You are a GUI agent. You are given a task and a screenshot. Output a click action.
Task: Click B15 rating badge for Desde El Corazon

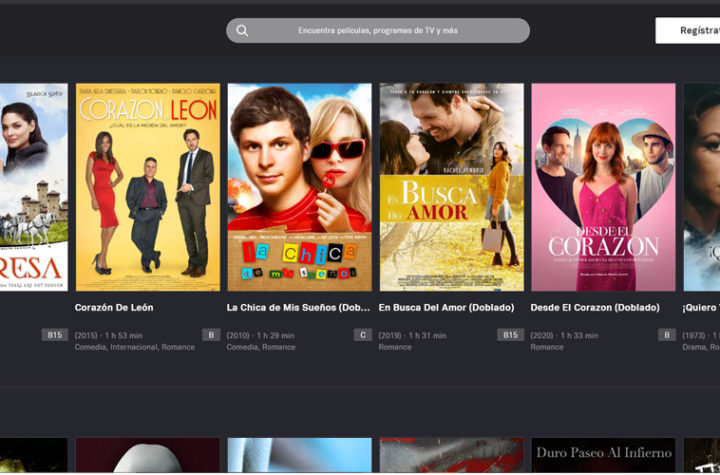point(511,335)
